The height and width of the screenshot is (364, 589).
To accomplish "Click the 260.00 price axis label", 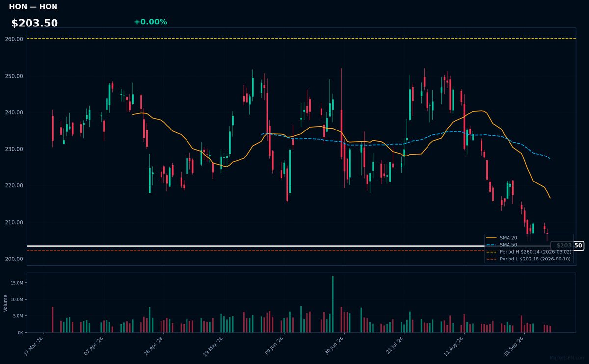I will click(14, 39).
